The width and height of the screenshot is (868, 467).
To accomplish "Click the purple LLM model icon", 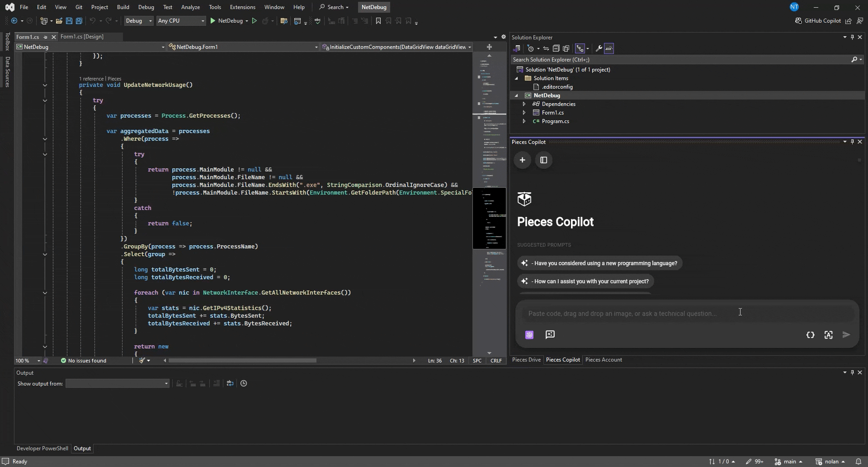I will pyautogui.click(x=529, y=335).
